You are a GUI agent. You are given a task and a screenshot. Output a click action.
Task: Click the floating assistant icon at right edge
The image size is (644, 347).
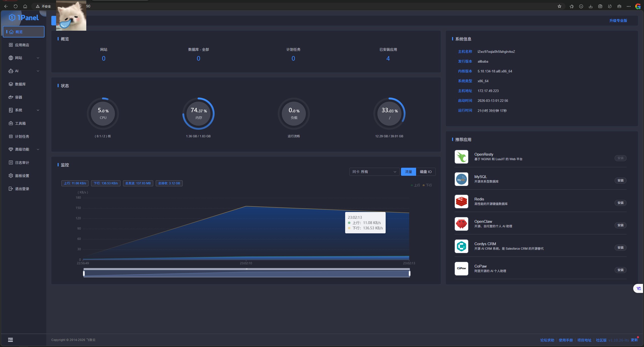639,288
